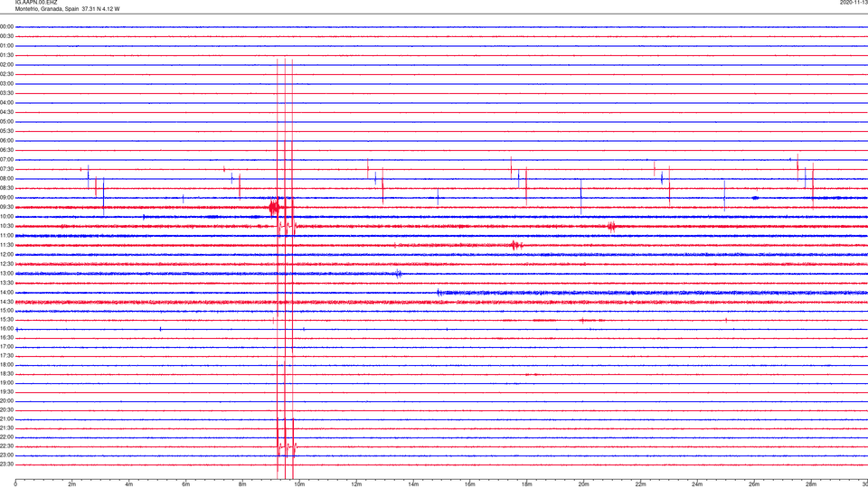
Task: Select the 00:00 trace time label
Action: [6, 26]
